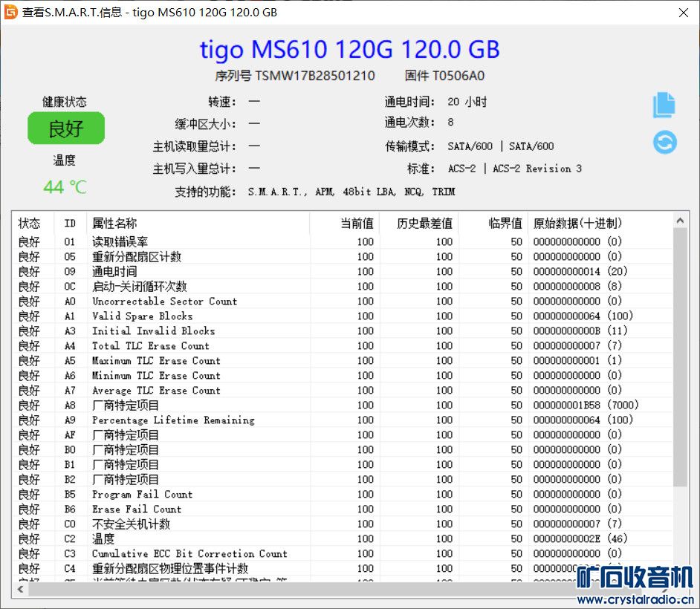Viewport: 700px width, 609px height.
Task: Select the Total TLC Erase Count row
Action: click(343, 346)
